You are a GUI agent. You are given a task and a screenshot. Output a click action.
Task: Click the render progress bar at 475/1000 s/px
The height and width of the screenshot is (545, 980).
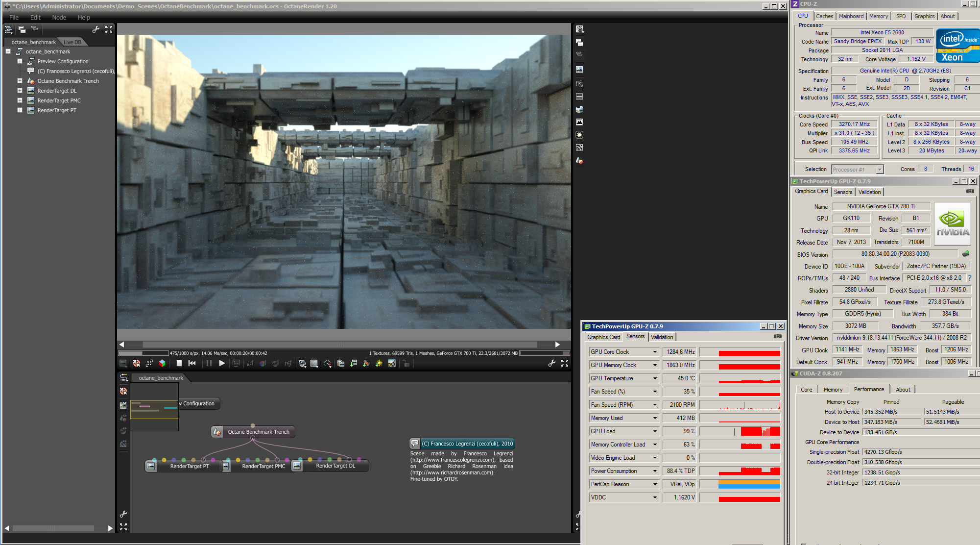click(143, 353)
